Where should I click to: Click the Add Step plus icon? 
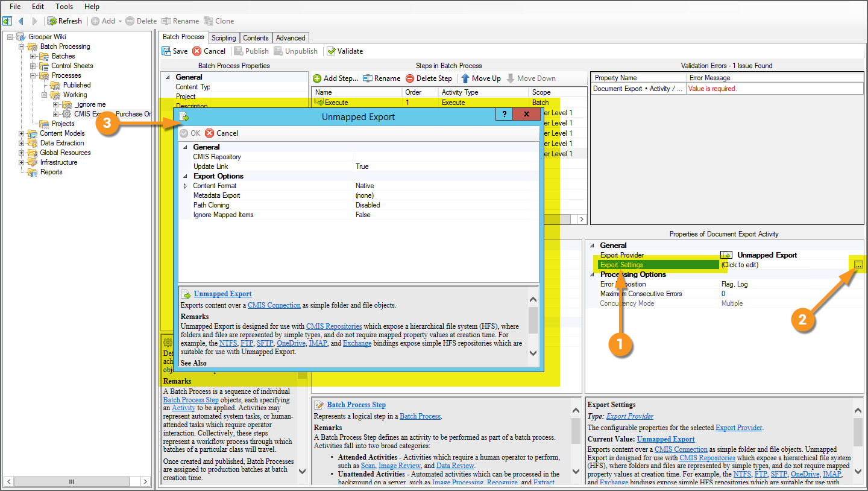(317, 78)
